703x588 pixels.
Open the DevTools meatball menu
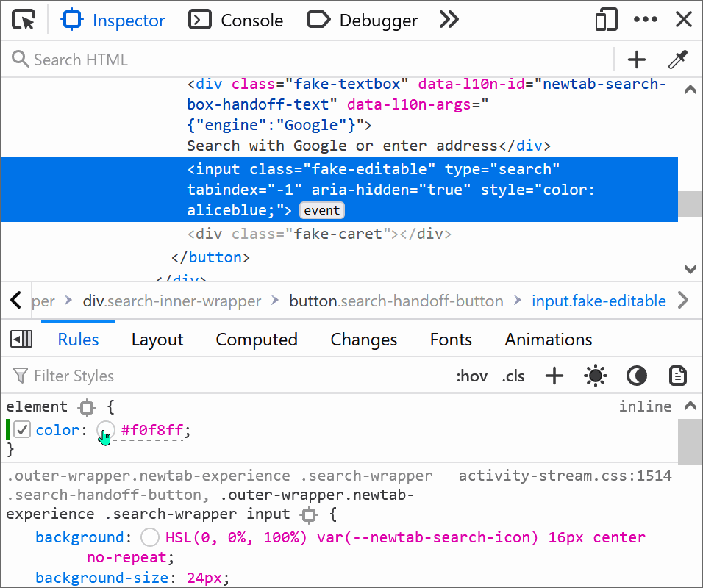pos(645,20)
